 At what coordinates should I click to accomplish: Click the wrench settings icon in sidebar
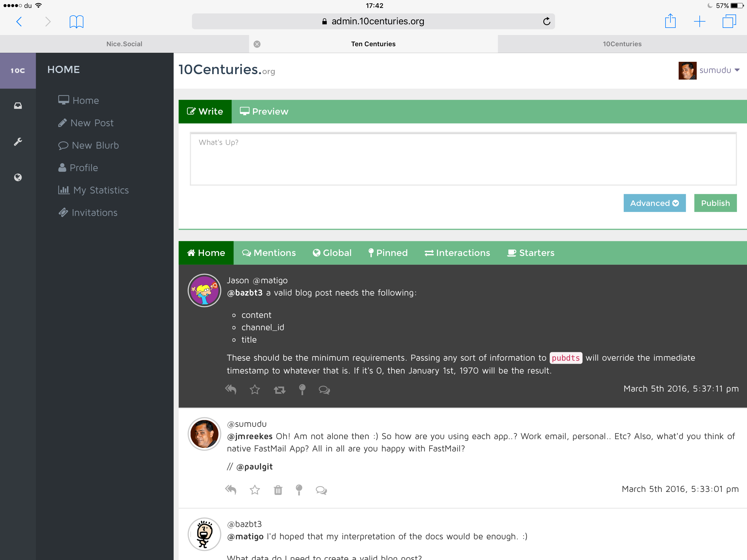pyautogui.click(x=18, y=142)
